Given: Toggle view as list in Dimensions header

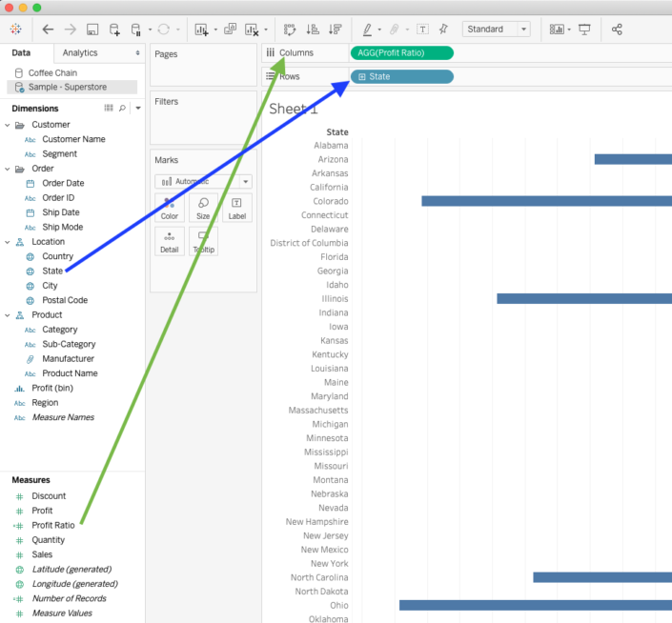Looking at the screenshot, I should click(109, 109).
